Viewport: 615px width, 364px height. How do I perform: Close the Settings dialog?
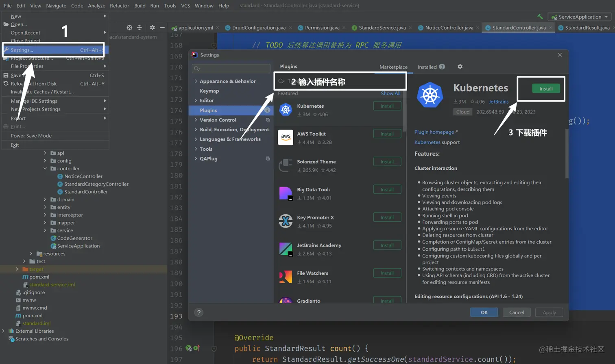(x=560, y=55)
